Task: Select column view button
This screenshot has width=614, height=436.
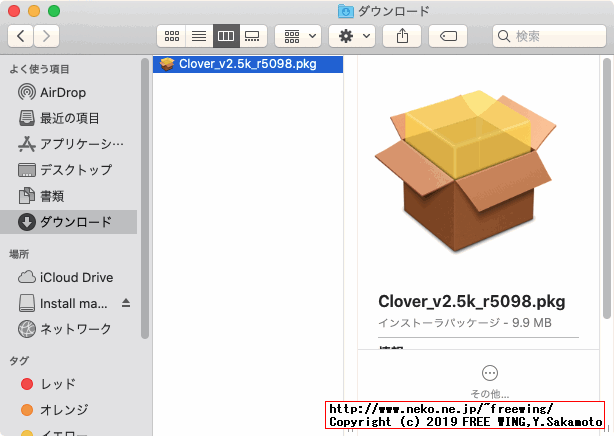Action: coord(226,36)
